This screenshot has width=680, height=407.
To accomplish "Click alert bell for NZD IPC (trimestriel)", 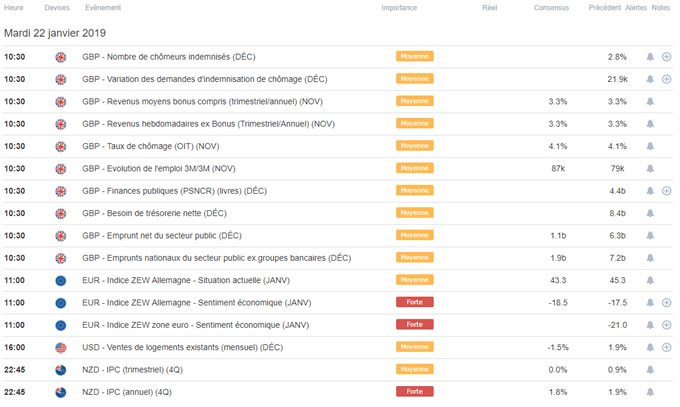I will point(650,370).
